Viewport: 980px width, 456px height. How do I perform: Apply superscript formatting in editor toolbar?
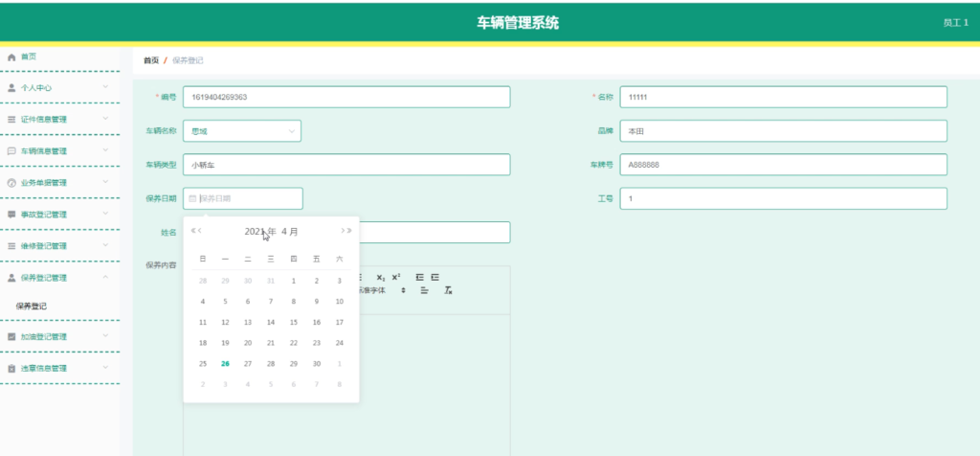[x=396, y=277]
